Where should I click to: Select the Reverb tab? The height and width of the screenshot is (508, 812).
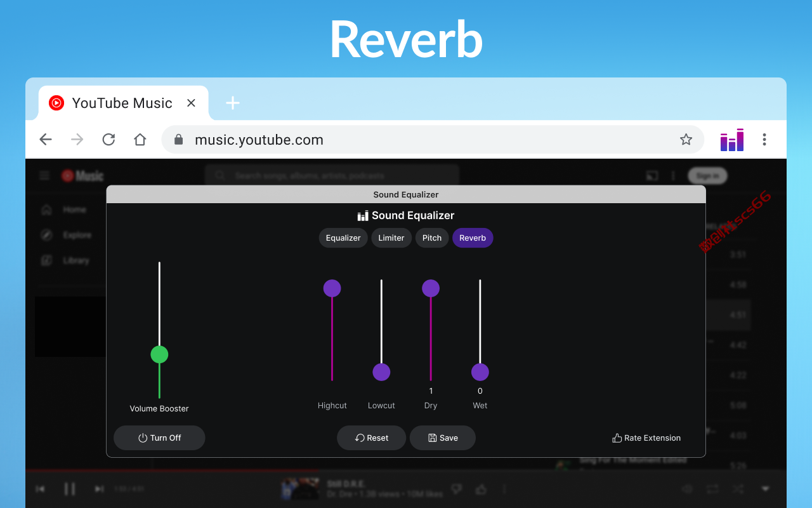click(473, 238)
